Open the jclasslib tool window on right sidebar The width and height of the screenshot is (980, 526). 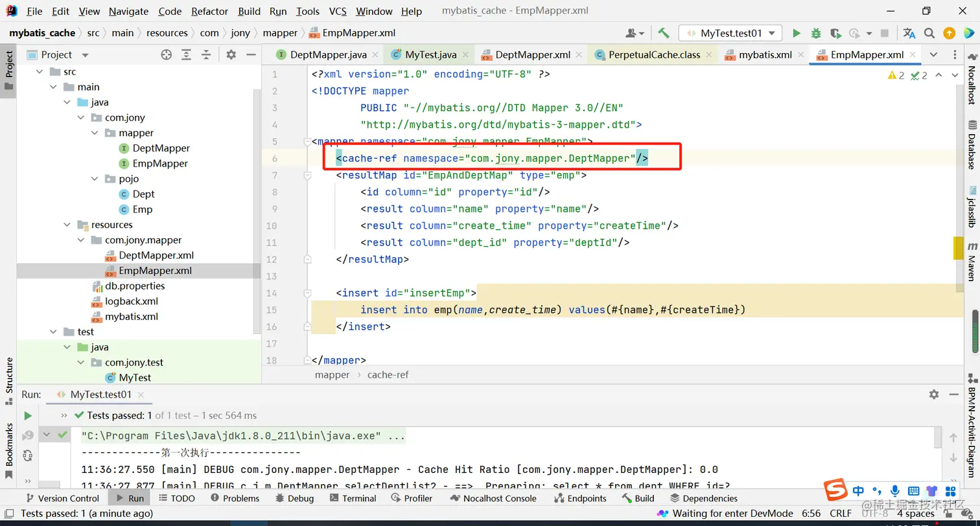point(972,207)
